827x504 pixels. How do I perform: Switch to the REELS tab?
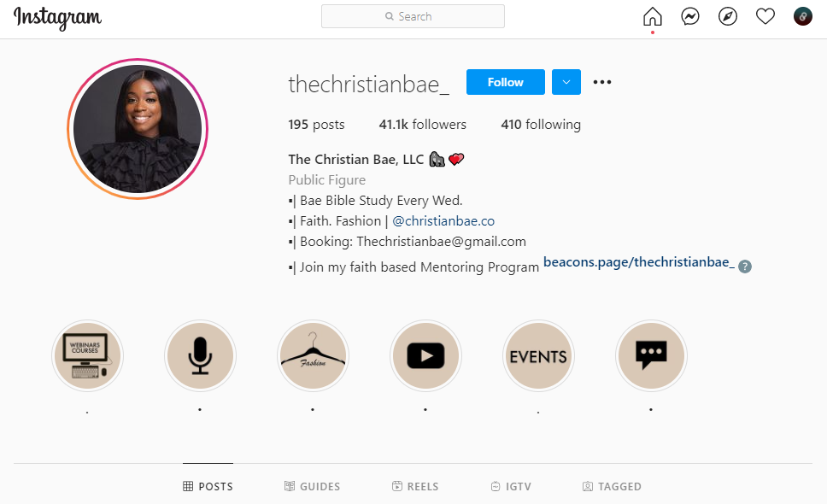coord(415,486)
